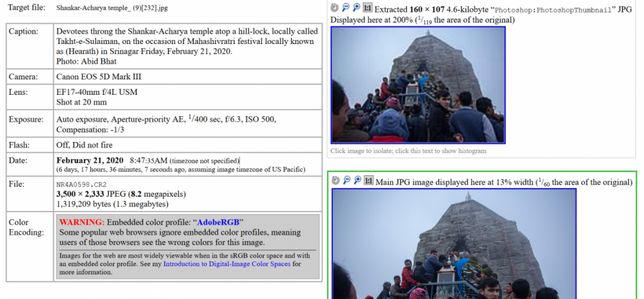
Task: Click the rotate icon above the Photoshop thumbnail
Action: pyautogui.click(x=335, y=8)
